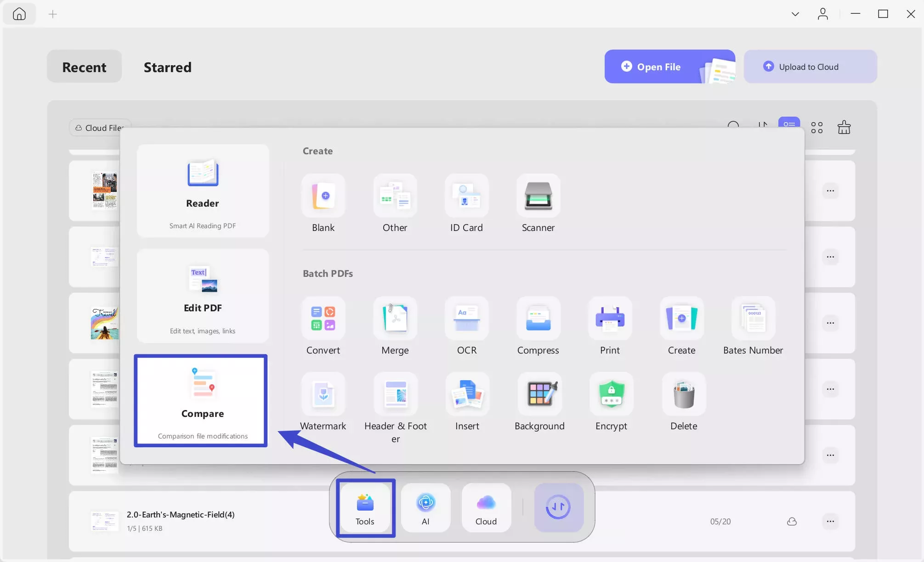Switch to list view layout
The width and height of the screenshot is (924, 562).
(789, 123)
